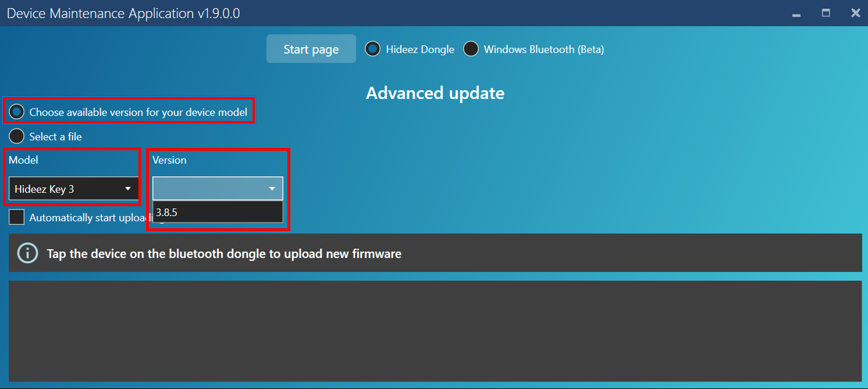
Task: Expand the Model dropdown arrow
Action: click(128, 189)
